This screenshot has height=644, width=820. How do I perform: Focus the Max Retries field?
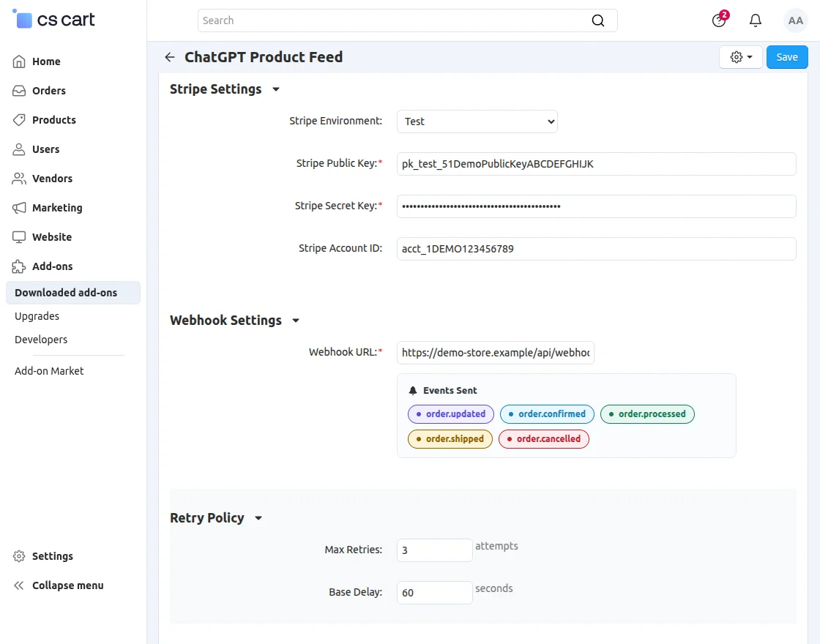pos(435,550)
